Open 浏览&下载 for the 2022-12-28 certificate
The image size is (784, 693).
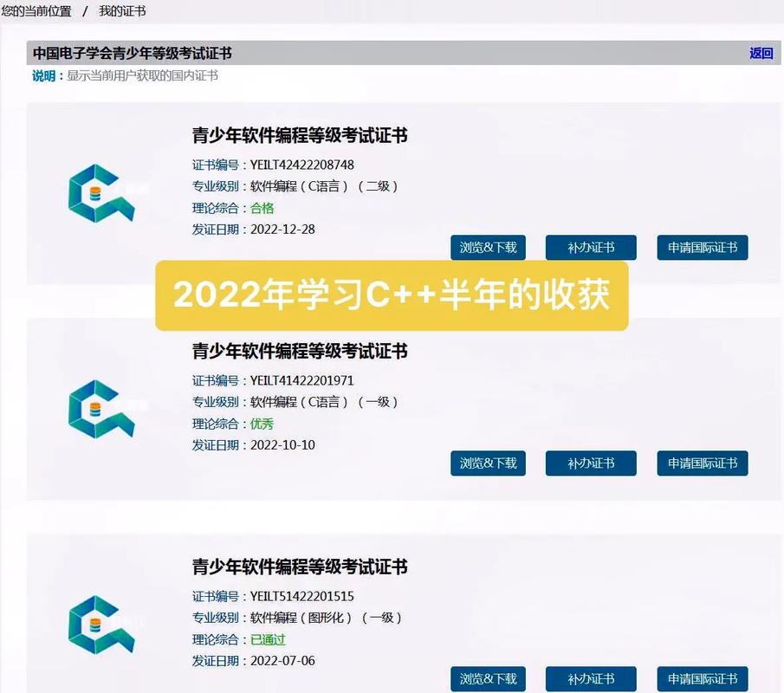click(x=488, y=248)
